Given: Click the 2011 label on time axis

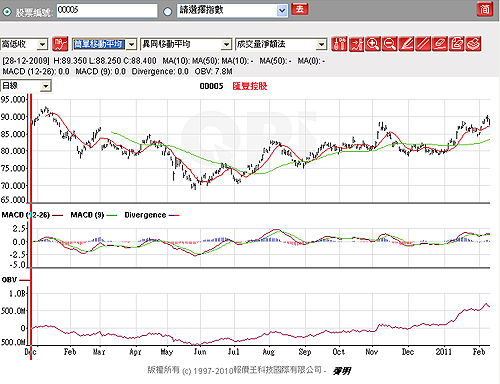Looking at the screenshot, I should (444, 352).
